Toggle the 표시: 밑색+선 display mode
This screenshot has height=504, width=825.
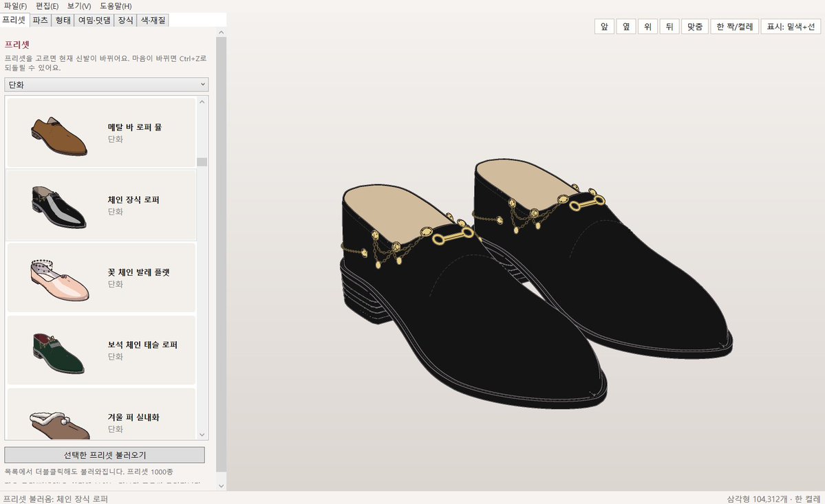791,26
